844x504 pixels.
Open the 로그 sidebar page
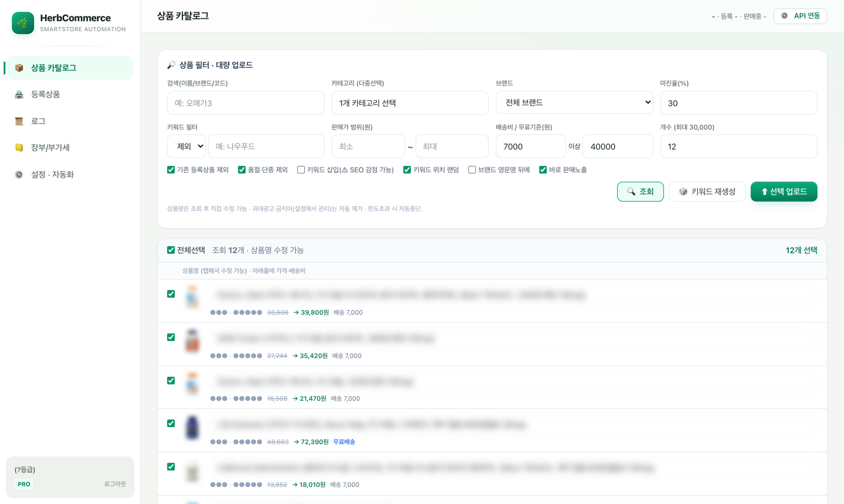coord(70,121)
